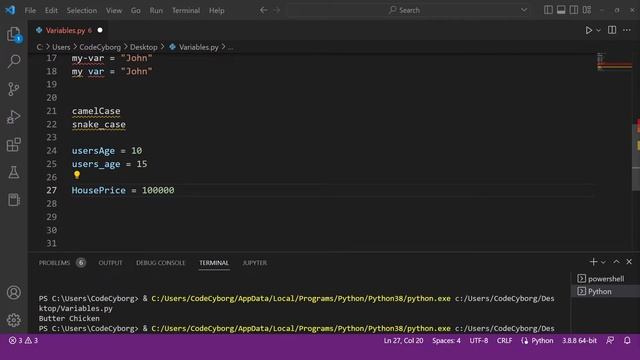
Task: Open the Search view in activity bar
Action: (14, 62)
